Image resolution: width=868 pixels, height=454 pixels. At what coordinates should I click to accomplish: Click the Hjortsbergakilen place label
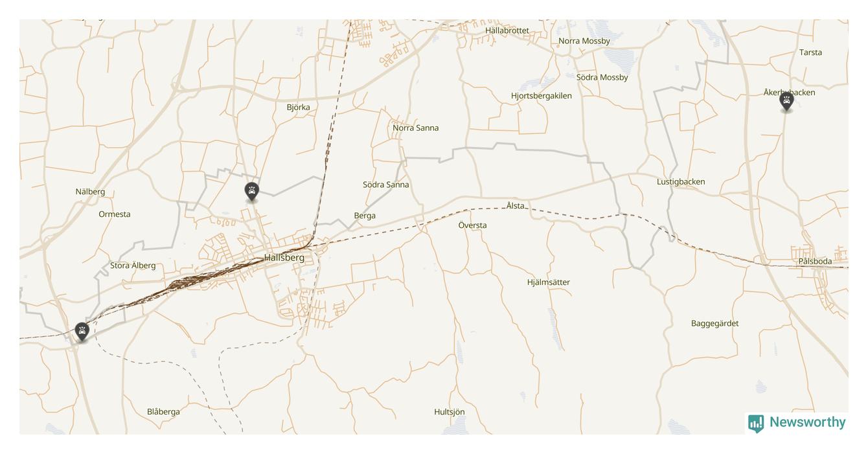point(542,96)
